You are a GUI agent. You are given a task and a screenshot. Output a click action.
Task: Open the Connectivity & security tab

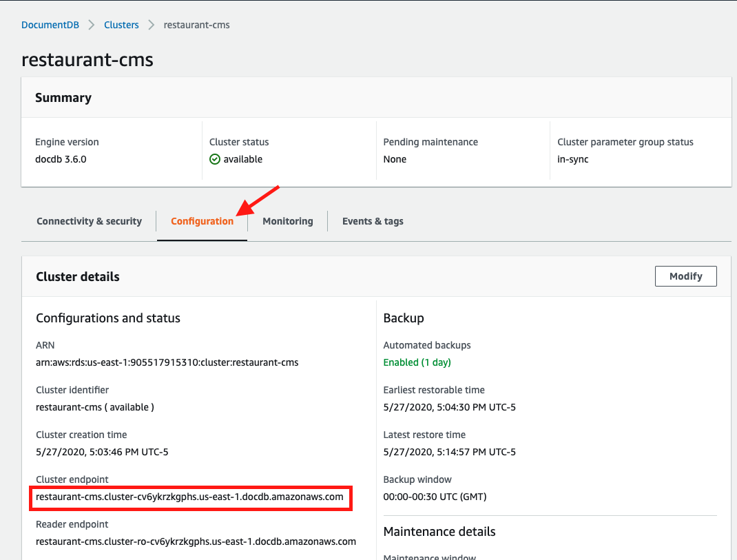tap(90, 221)
